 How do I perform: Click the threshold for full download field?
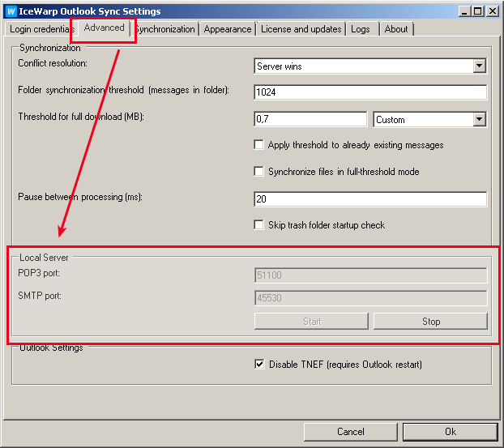[310, 119]
